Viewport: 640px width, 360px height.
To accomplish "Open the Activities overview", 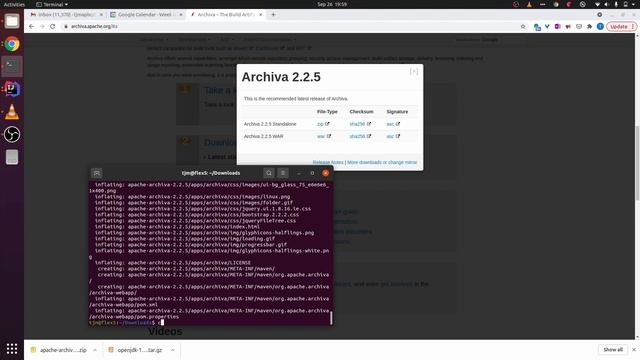I will point(14,4).
